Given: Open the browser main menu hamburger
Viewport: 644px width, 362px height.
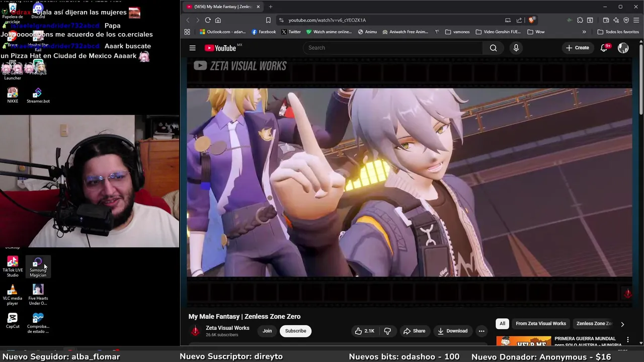Looking at the screenshot, I should click(636, 20).
